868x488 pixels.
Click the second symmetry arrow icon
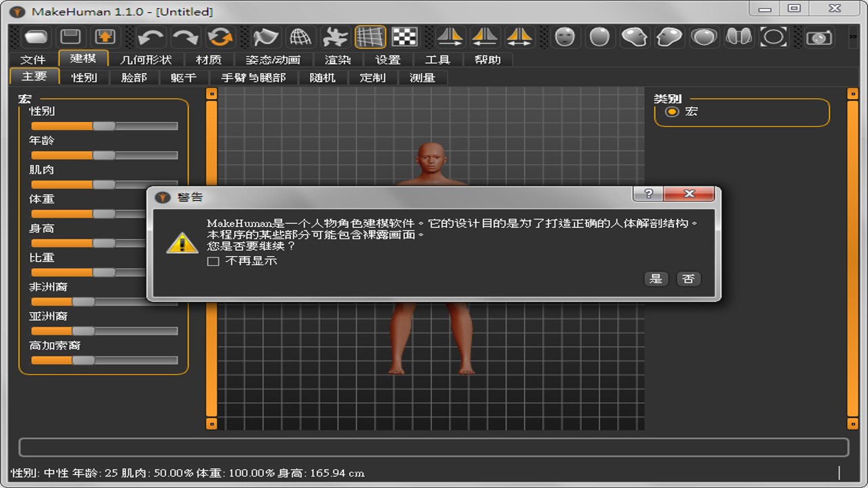[x=485, y=37]
